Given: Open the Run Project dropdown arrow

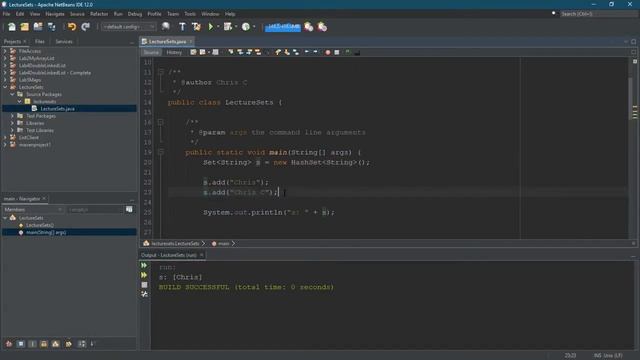Looking at the screenshot, I should coord(218,27).
